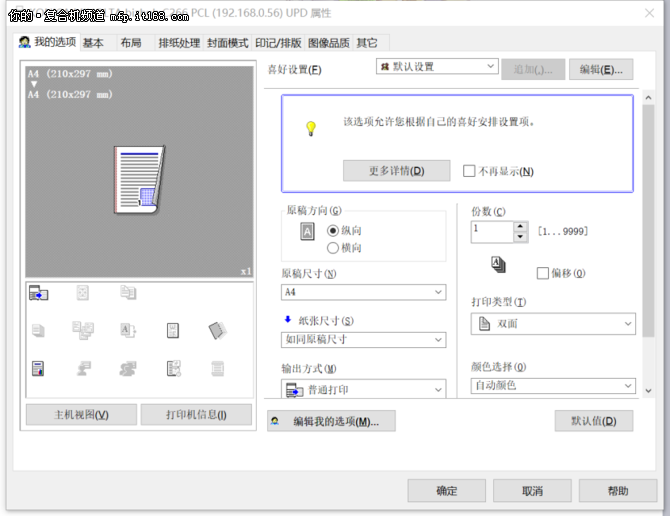Click the folded paper icon in status panel
670x516 pixels.
218,330
